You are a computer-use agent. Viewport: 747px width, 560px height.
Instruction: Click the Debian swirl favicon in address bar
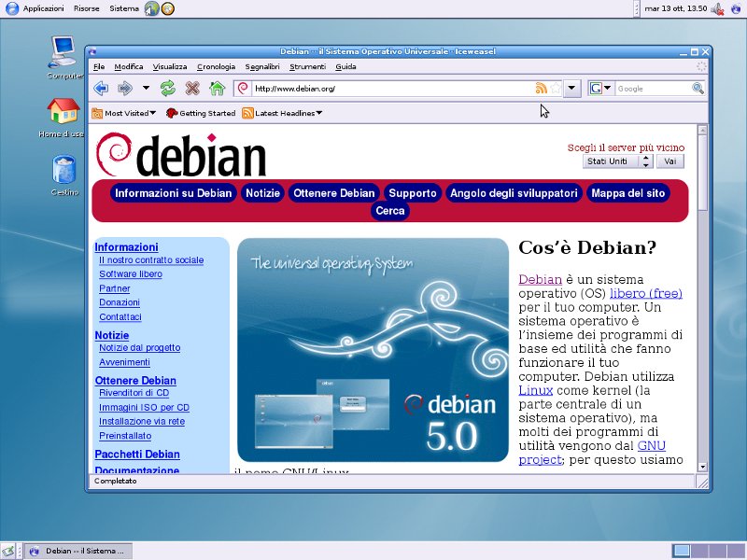243,88
